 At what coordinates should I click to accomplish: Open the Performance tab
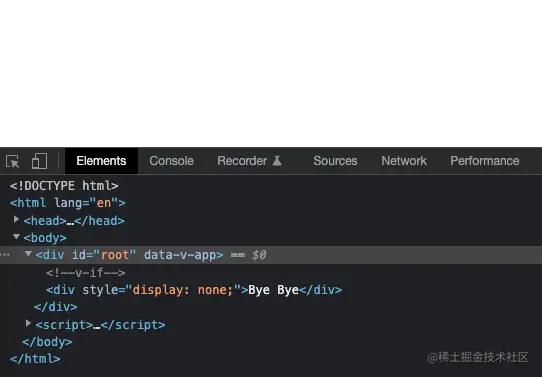click(485, 161)
